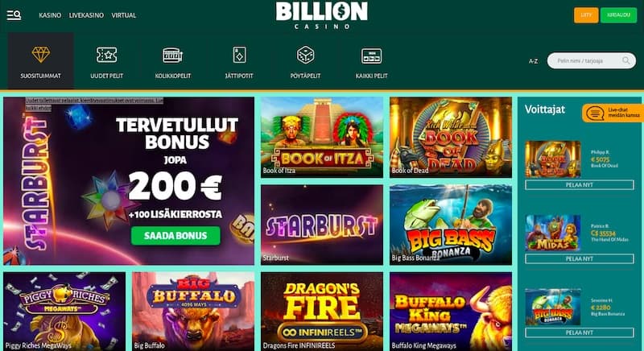Screen dimensions: 644x351
Task: Claim offer with Saada Bonus button
Action: point(175,236)
